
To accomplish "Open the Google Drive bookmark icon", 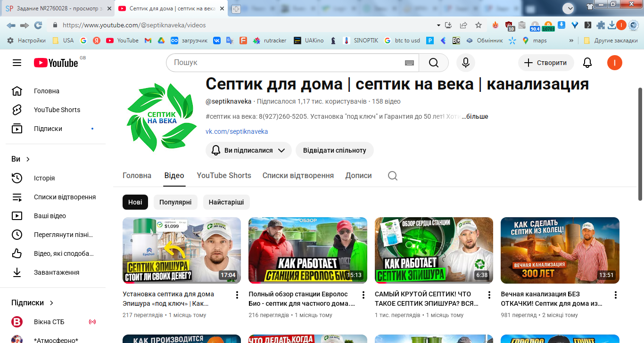I will point(161,41).
